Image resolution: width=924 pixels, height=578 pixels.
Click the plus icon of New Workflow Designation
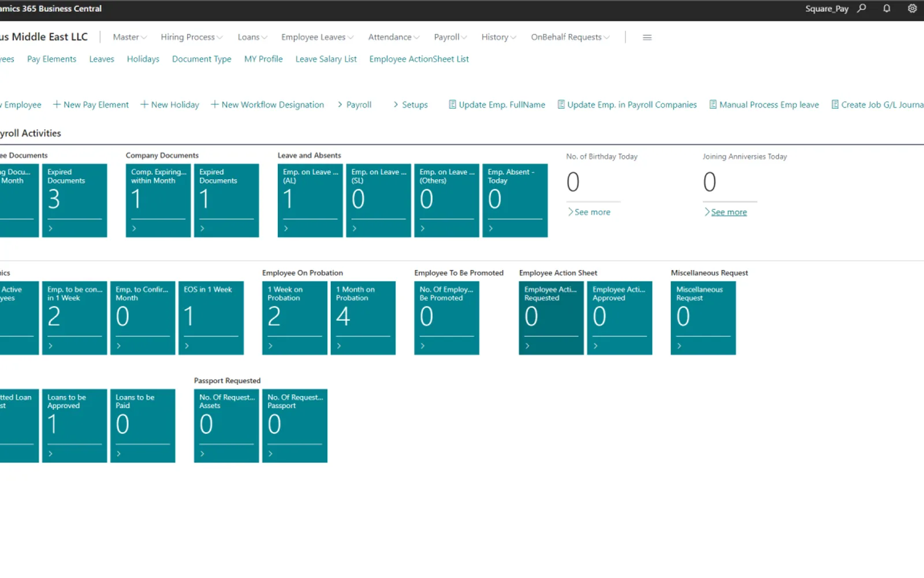coord(215,105)
